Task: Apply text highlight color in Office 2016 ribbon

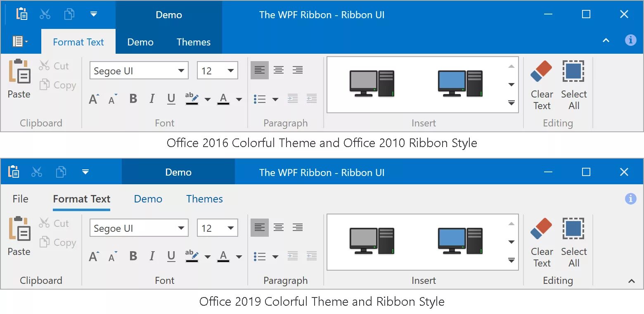Action: click(192, 99)
